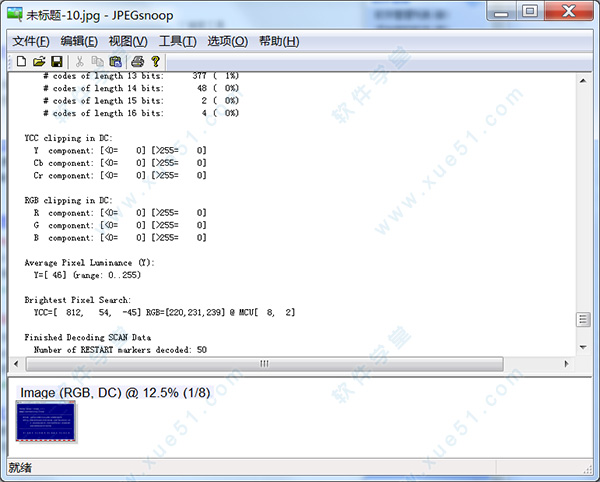This screenshot has width=600, height=482.
Task: Click the 'Image (RGB, DC) @ 12.5% (1/8)' label
Action: tap(115, 392)
